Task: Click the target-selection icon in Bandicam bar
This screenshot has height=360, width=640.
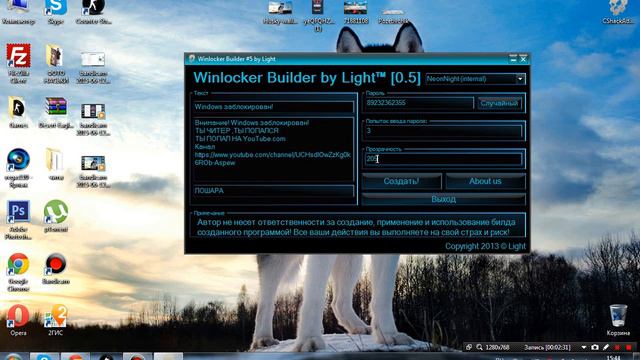Action: click(469, 347)
